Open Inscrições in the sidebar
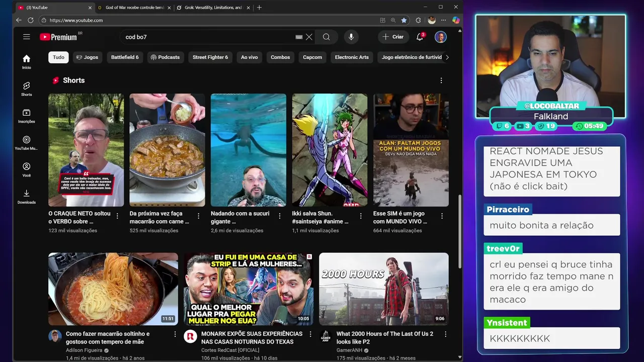 (26, 116)
